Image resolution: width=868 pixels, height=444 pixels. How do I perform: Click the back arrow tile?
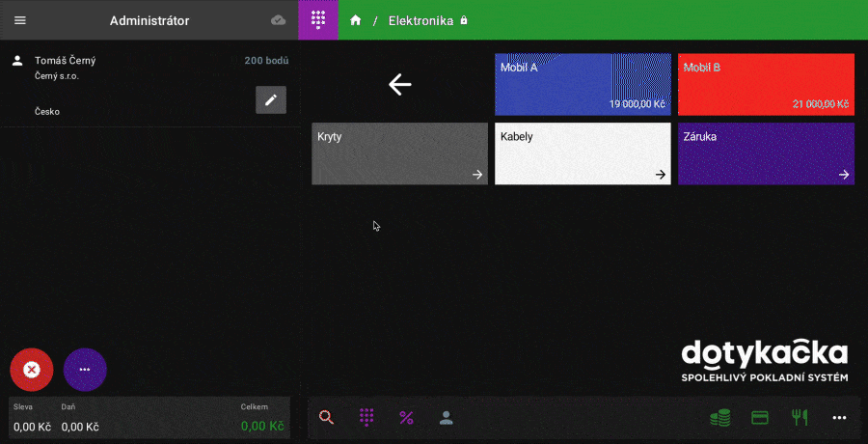tap(399, 85)
